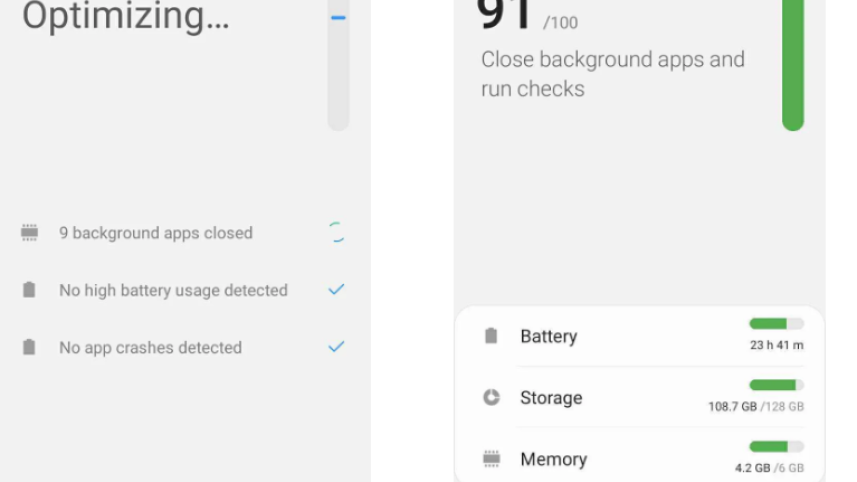Click the loading spinner beside background apps closed

point(337,233)
